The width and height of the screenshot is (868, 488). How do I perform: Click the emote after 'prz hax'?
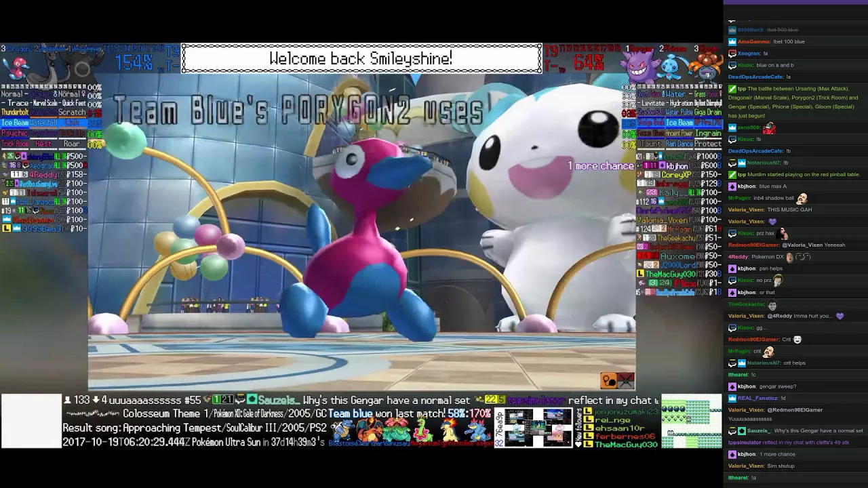(784, 233)
